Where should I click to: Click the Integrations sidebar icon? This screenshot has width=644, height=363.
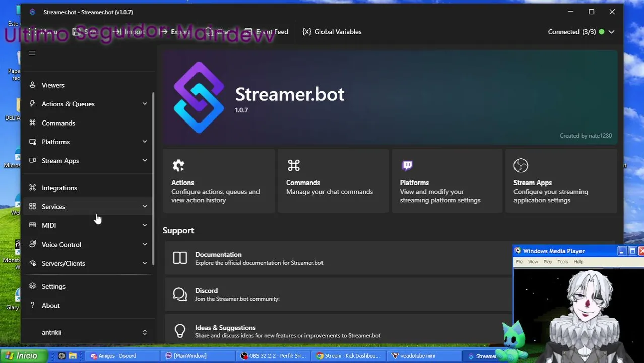pyautogui.click(x=32, y=188)
